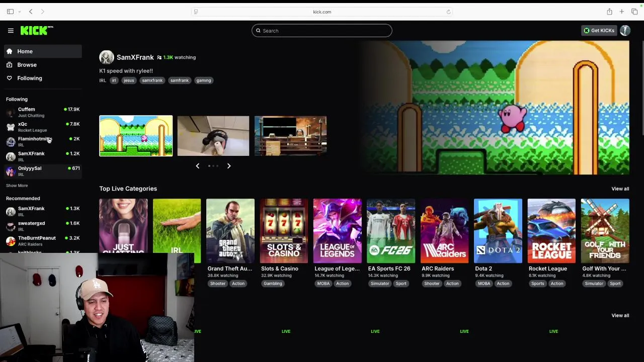This screenshot has width=644, height=362.
Task: Open Golf With Your Friends card
Action: pos(605,230)
